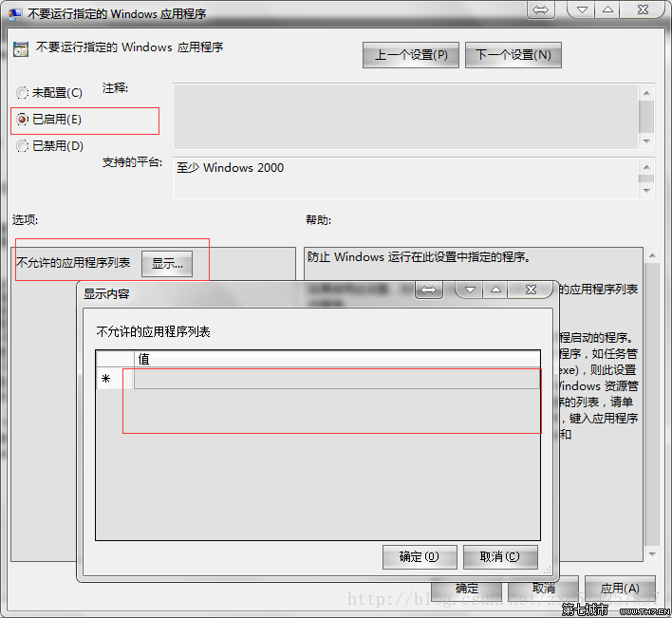Click the 显示内容 dialog resize grip
Viewport: 672px width, 618px height.
548,570
